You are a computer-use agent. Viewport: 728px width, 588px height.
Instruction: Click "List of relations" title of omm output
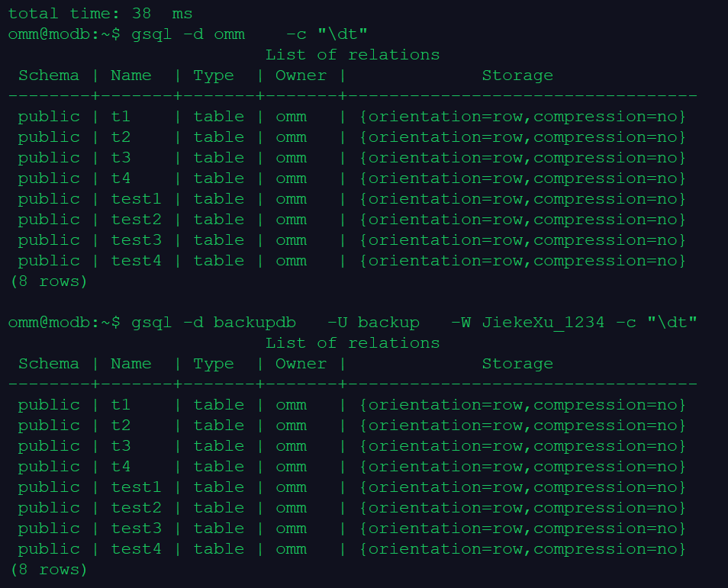353,55
